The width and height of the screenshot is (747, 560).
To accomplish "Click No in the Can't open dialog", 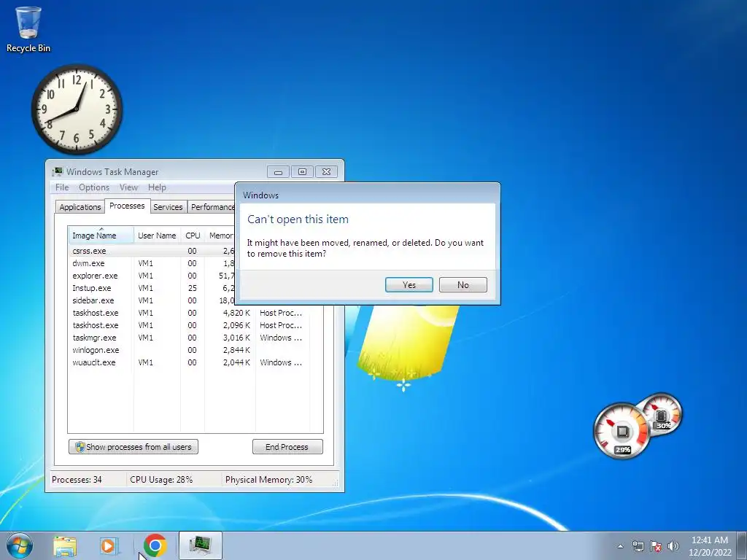I will click(x=462, y=285).
